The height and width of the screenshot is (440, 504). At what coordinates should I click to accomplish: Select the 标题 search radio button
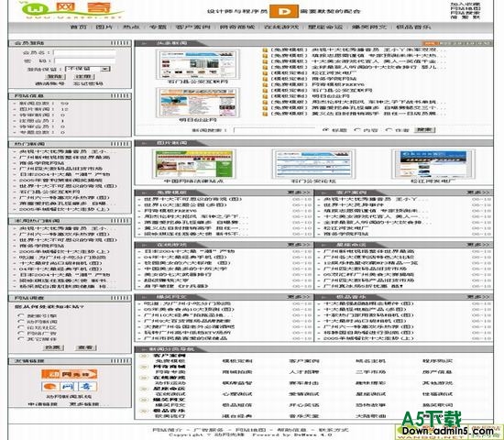click(325, 130)
